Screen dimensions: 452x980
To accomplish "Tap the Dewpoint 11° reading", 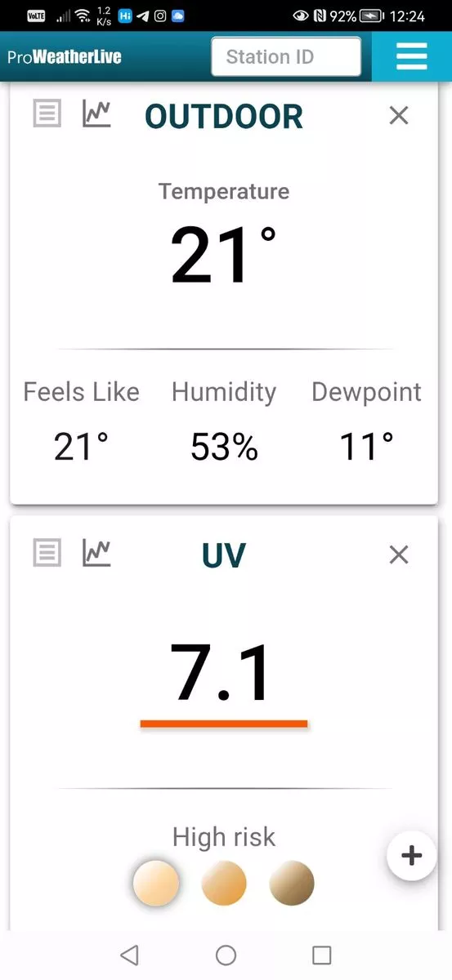I will coord(366,446).
